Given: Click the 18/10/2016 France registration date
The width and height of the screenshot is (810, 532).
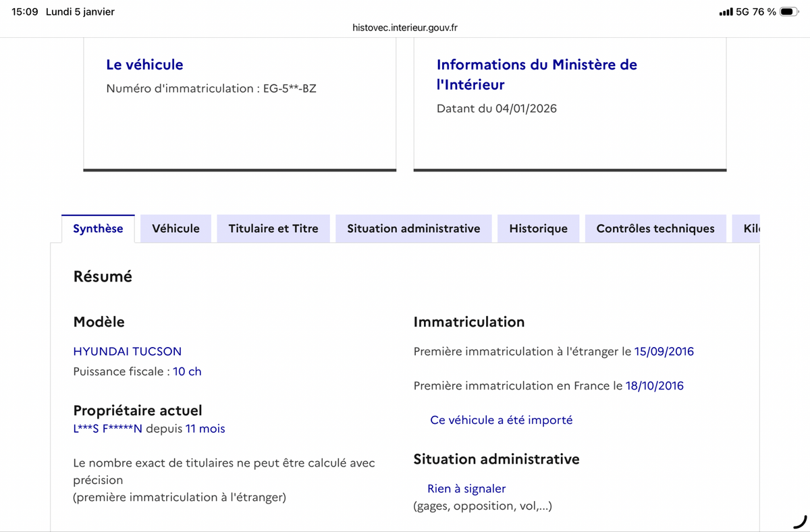Looking at the screenshot, I should tap(654, 386).
